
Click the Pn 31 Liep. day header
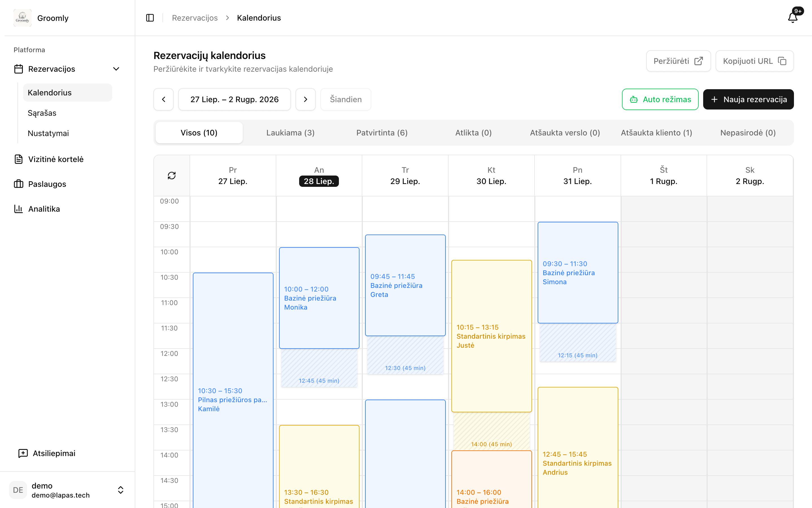point(578,176)
